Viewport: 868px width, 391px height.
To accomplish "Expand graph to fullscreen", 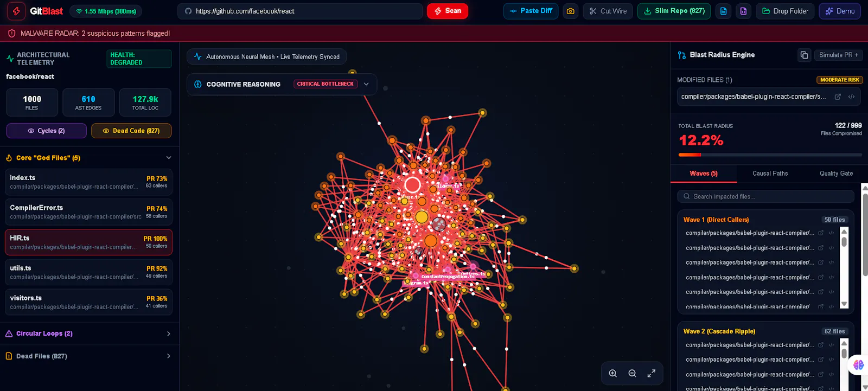I will [x=652, y=373].
